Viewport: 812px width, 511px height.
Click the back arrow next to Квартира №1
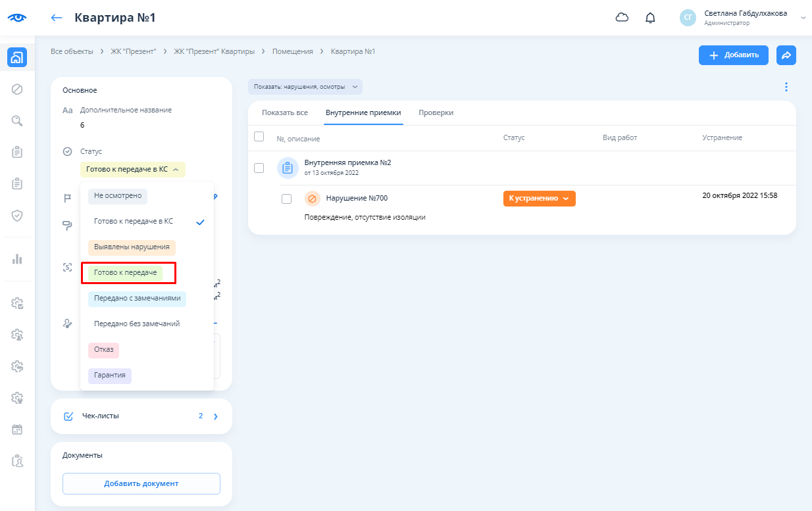pyautogui.click(x=57, y=18)
